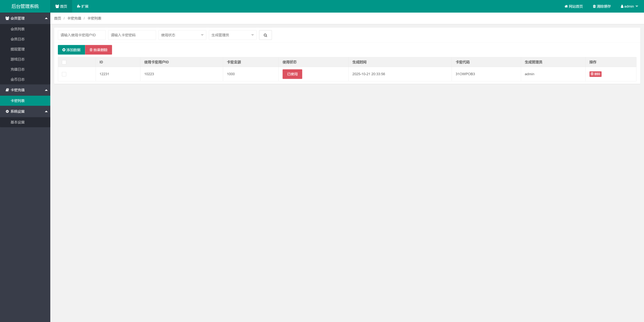Click the 首页 users icon tab
The height and width of the screenshot is (322, 644).
[61, 6]
